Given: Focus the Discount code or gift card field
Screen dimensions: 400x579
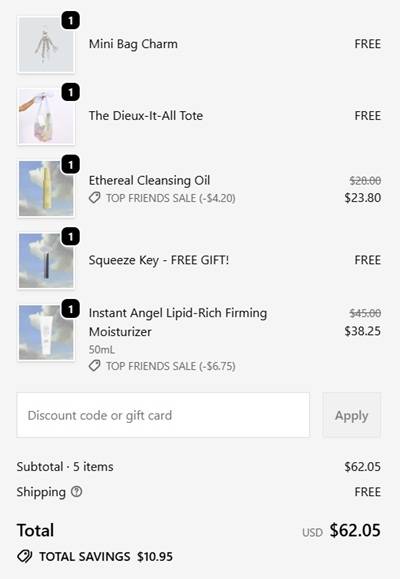Looking at the screenshot, I should [x=163, y=415].
